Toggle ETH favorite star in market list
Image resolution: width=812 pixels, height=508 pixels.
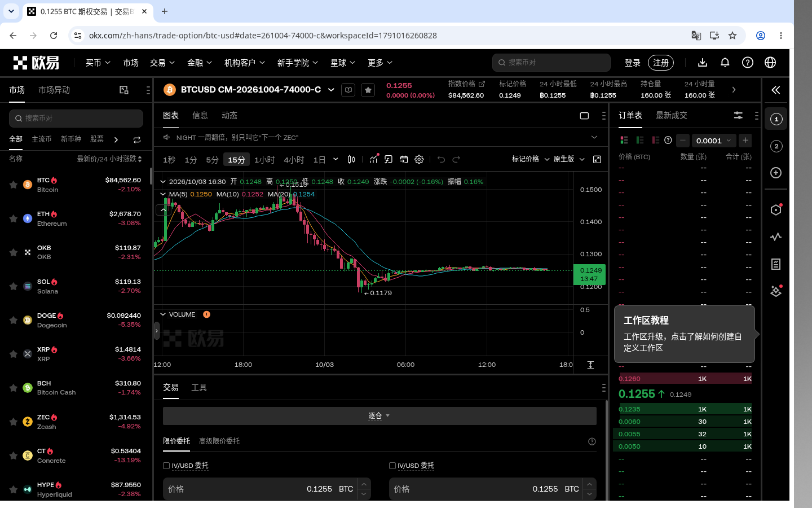(13, 218)
